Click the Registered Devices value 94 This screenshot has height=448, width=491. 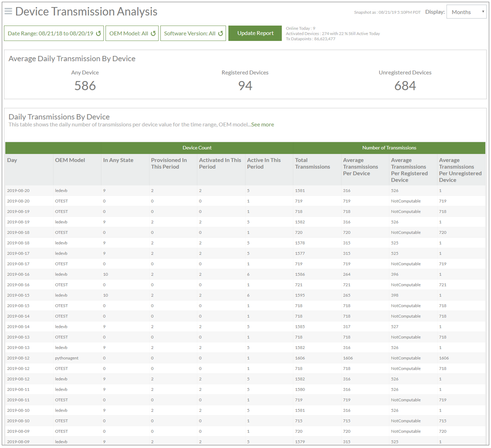245,86
